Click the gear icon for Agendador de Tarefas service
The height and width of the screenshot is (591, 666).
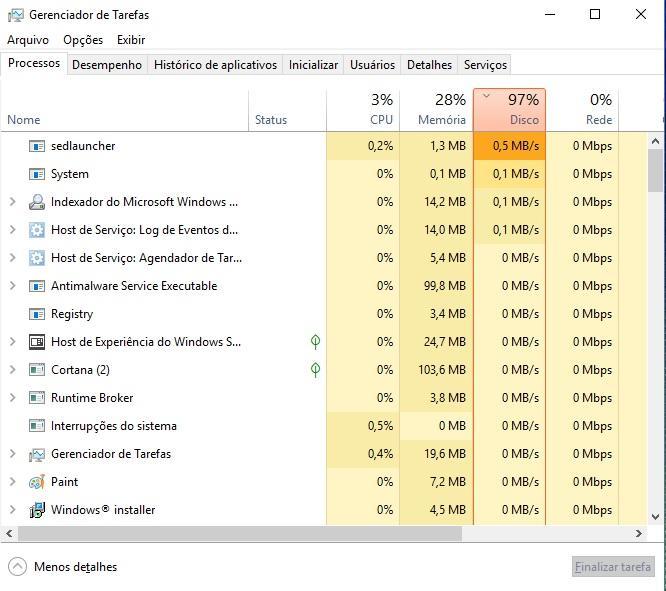coord(37,258)
